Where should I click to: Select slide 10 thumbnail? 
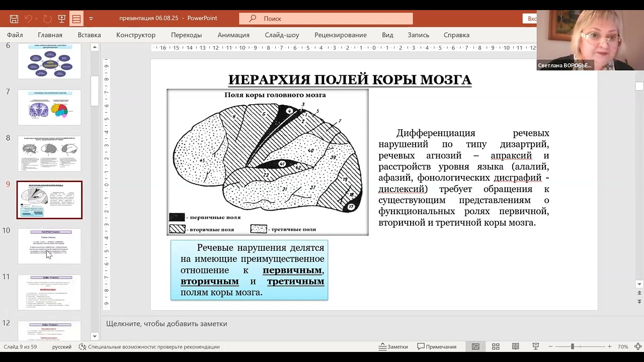tap(49, 246)
